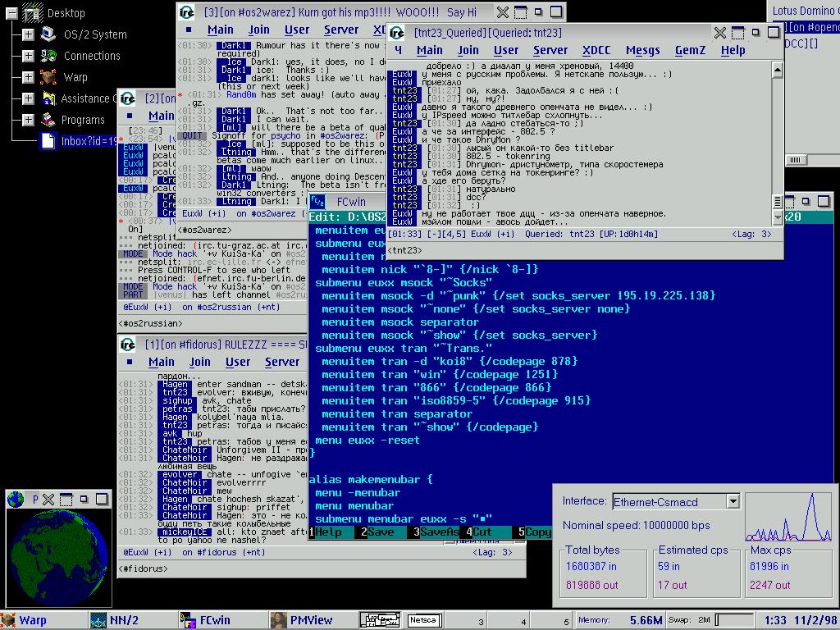840x630 pixels.
Task: Open the Interface dropdown arrow
Action: 733,501
